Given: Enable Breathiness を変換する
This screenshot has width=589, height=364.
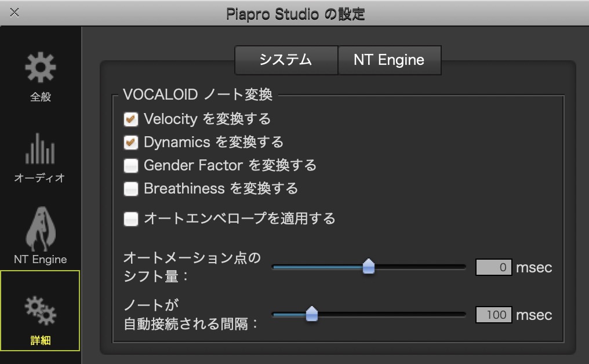Looking at the screenshot, I should point(131,188).
